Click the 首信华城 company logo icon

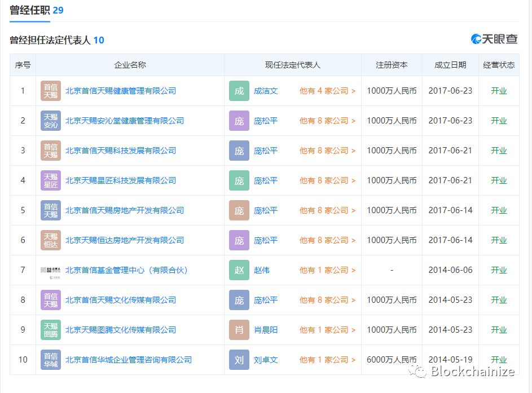(51, 360)
